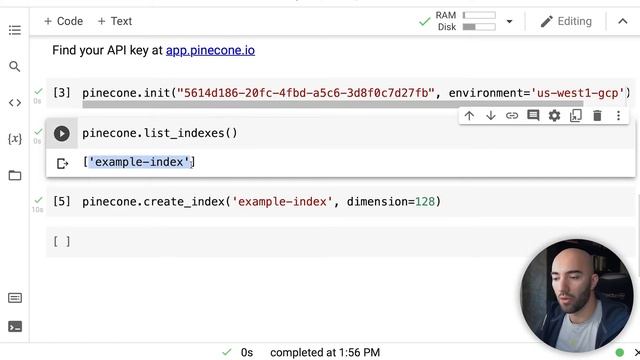Image resolution: width=640 pixels, height=360 pixels.
Task: Open the find and replace search icon
Action: point(15,66)
